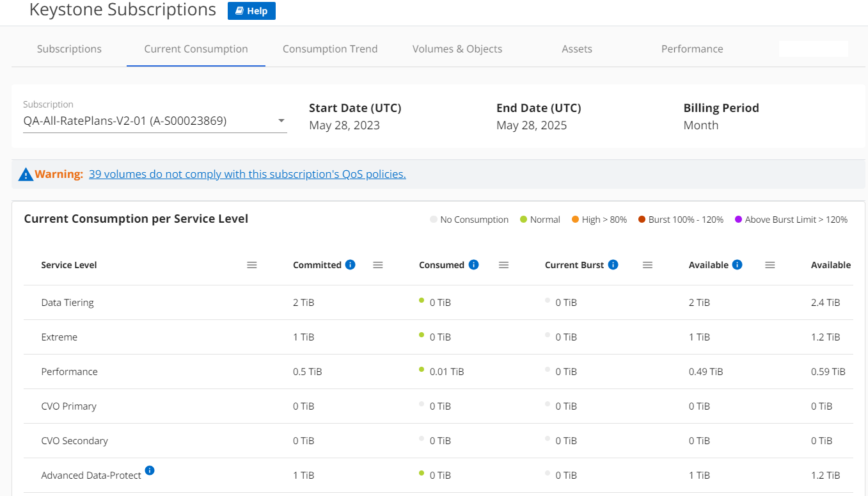Open the Current Burst column menu
This screenshot has height=496, width=868.
tap(647, 265)
